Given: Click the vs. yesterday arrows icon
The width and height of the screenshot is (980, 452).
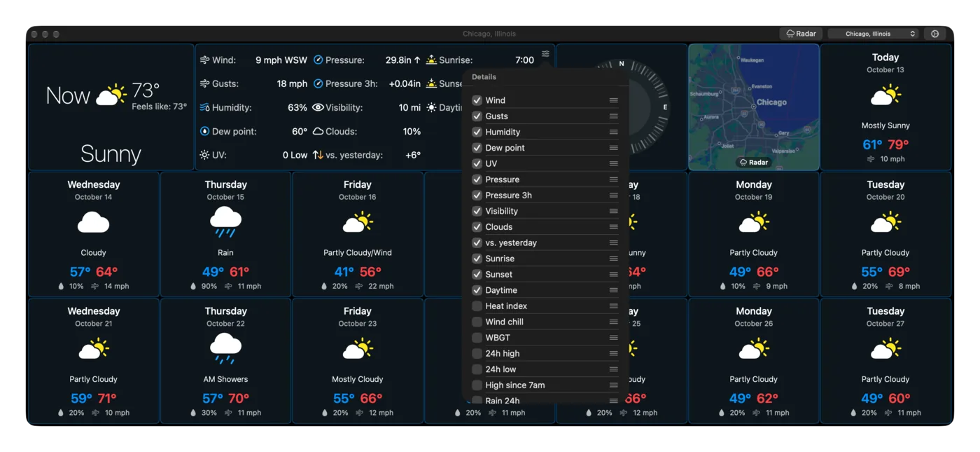Looking at the screenshot, I should (x=318, y=155).
